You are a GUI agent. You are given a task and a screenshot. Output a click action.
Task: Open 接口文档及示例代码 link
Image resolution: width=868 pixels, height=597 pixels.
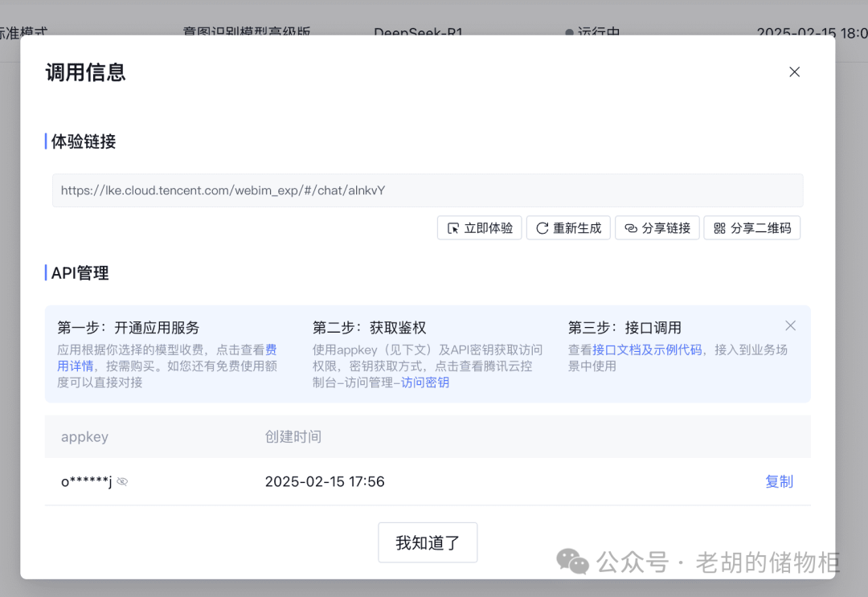[x=647, y=350]
